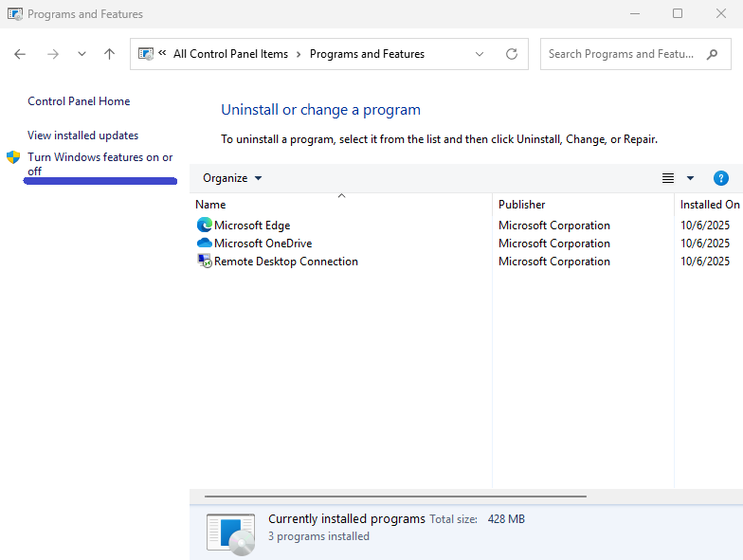Expand the view options dropdown arrow
The image size is (743, 560).
point(690,178)
